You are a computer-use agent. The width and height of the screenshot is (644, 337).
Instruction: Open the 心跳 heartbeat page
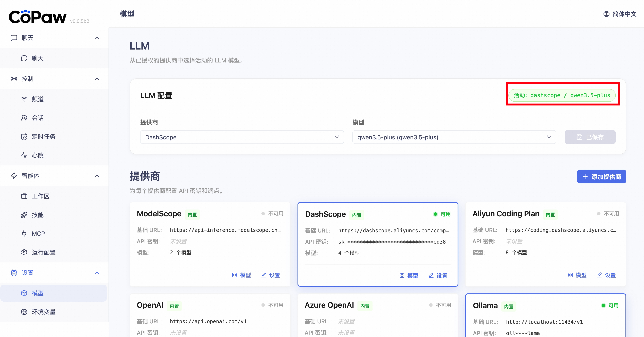(37, 155)
